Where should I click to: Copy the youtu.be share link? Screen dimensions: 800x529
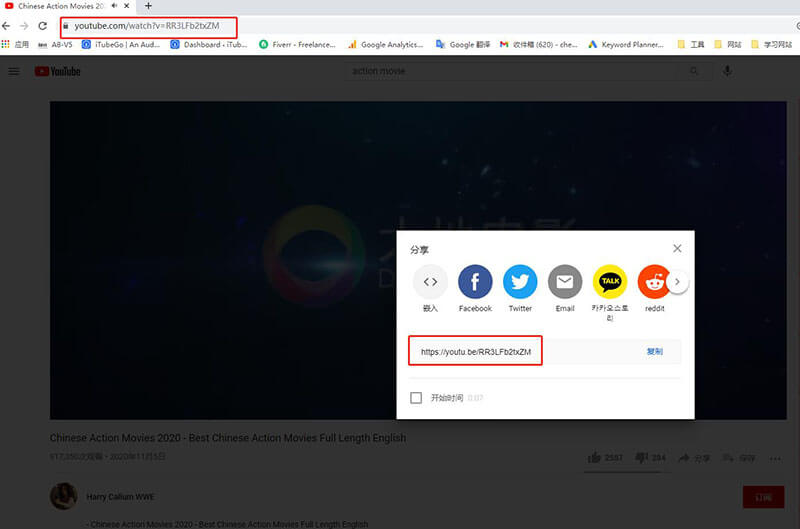[655, 351]
